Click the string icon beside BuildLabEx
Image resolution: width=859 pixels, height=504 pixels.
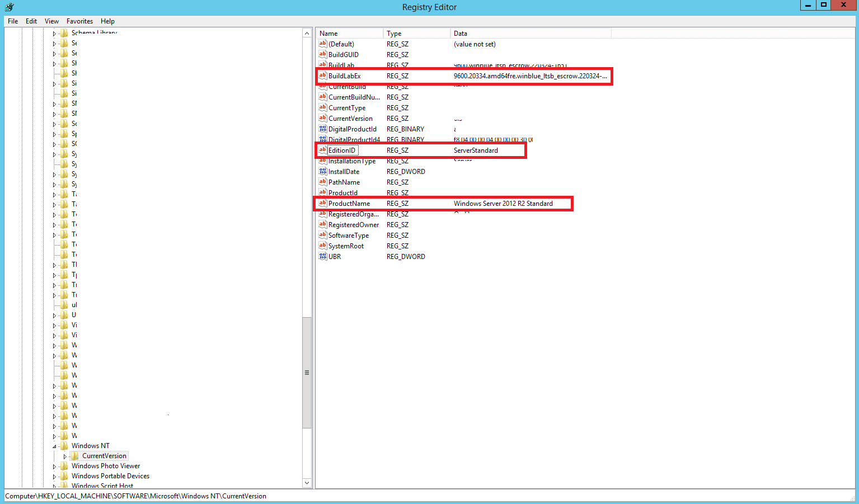click(x=323, y=76)
